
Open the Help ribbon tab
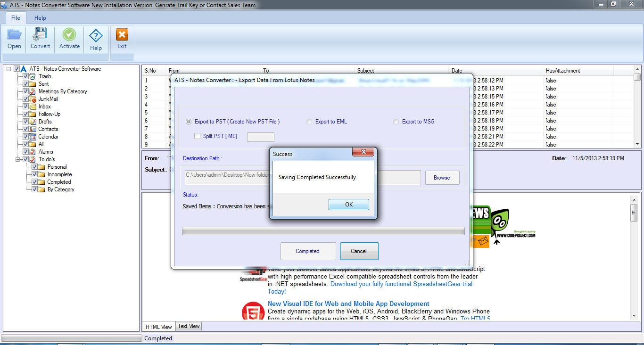click(x=40, y=17)
